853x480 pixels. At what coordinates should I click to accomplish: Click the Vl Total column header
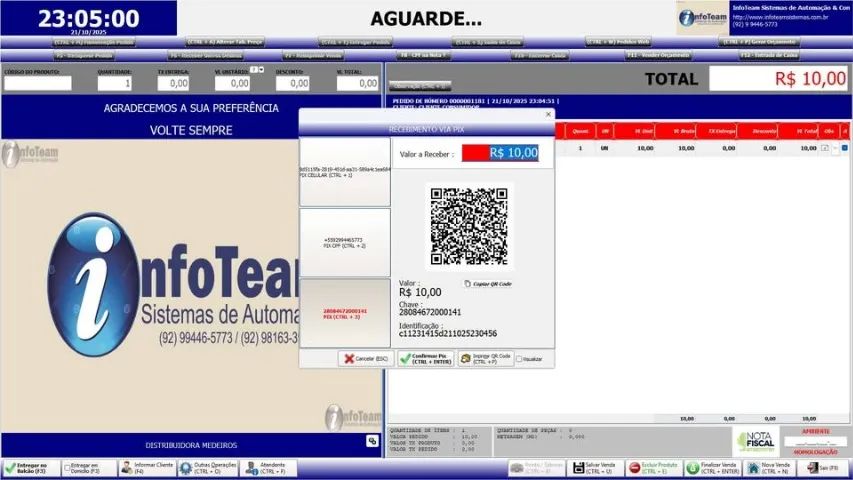(800, 131)
